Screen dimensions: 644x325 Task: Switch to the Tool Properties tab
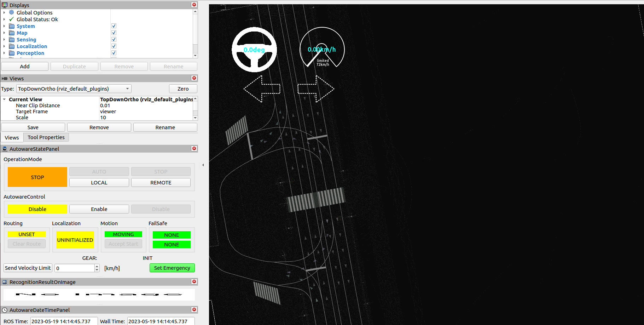tap(46, 137)
